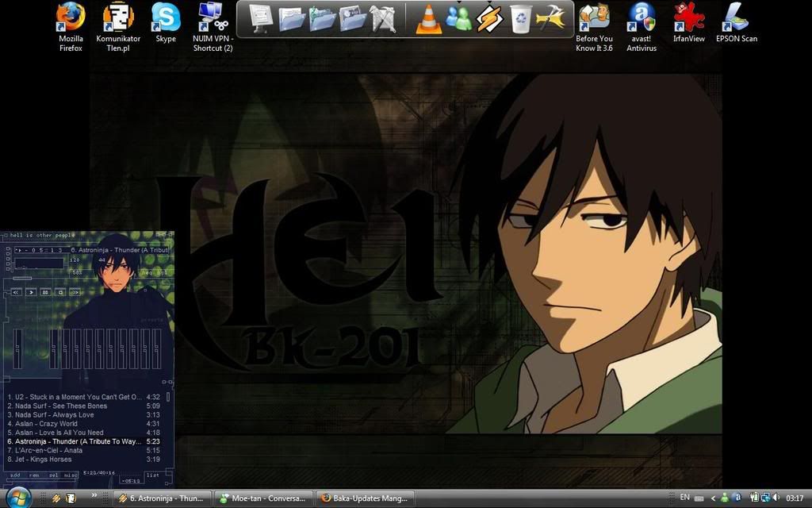Switch to the Baka-Updates Manga taskbar button
The image size is (812, 508).
[366, 498]
